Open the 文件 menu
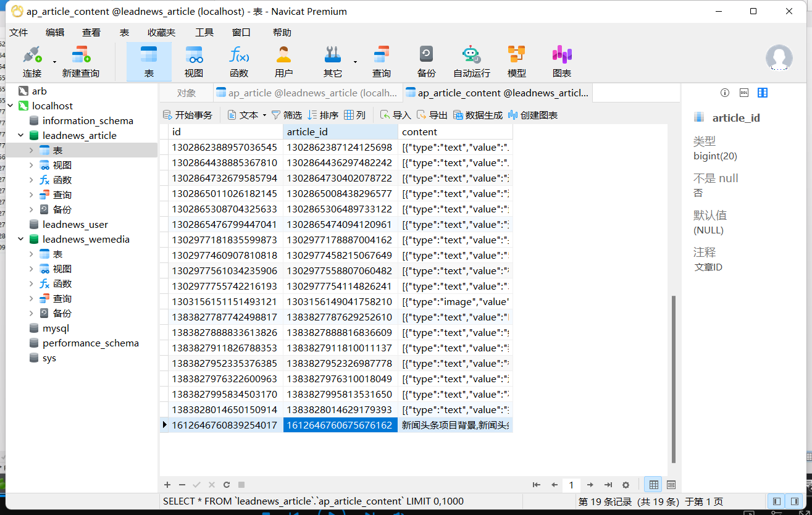This screenshot has height=515, width=812. click(x=19, y=32)
